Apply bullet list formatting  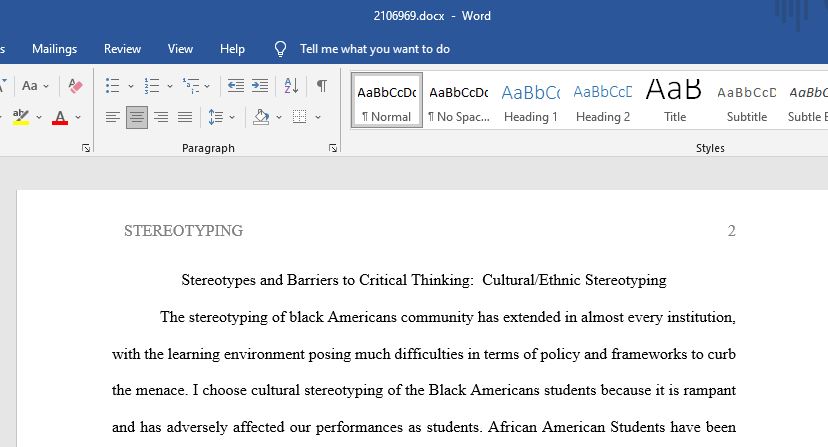coord(112,86)
